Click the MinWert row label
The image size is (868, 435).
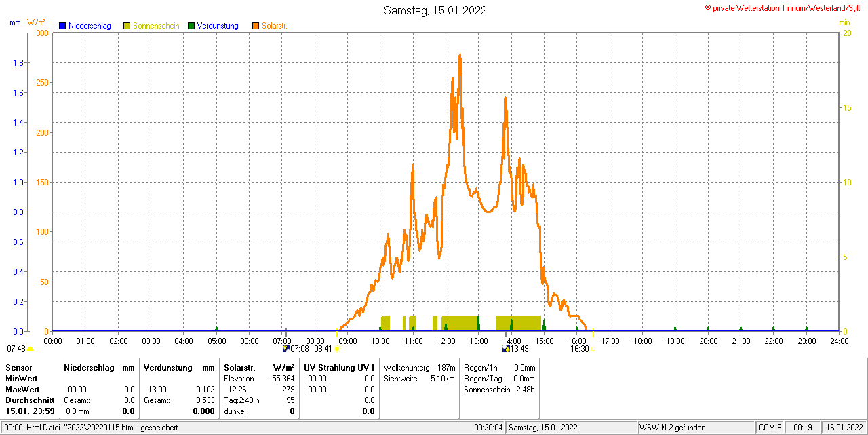tap(22, 378)
